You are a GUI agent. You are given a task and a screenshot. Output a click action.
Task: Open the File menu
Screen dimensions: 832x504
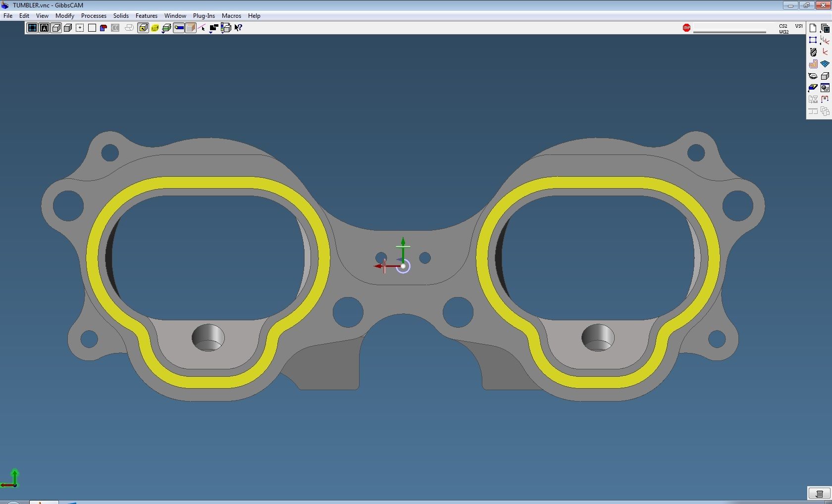pos(8,16)
